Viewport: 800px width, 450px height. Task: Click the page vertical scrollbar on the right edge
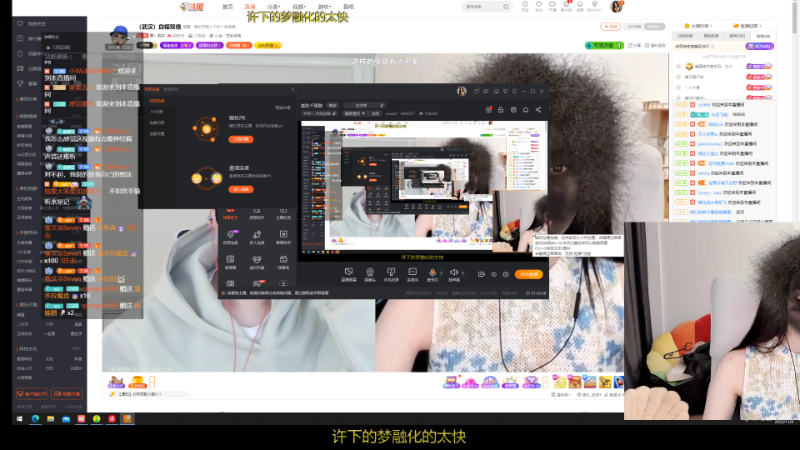coord(795,17)
